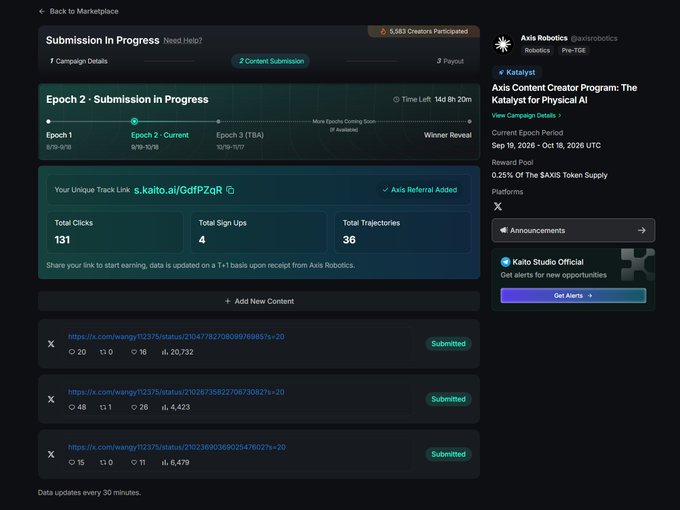Click the comments icon showing 48
680x510 pixels.
click(x=72, y=407)
